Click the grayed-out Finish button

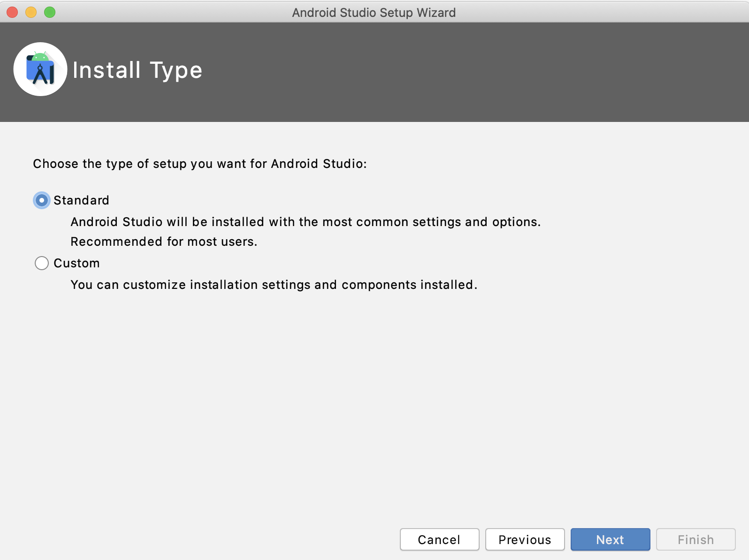pos(695,539)
